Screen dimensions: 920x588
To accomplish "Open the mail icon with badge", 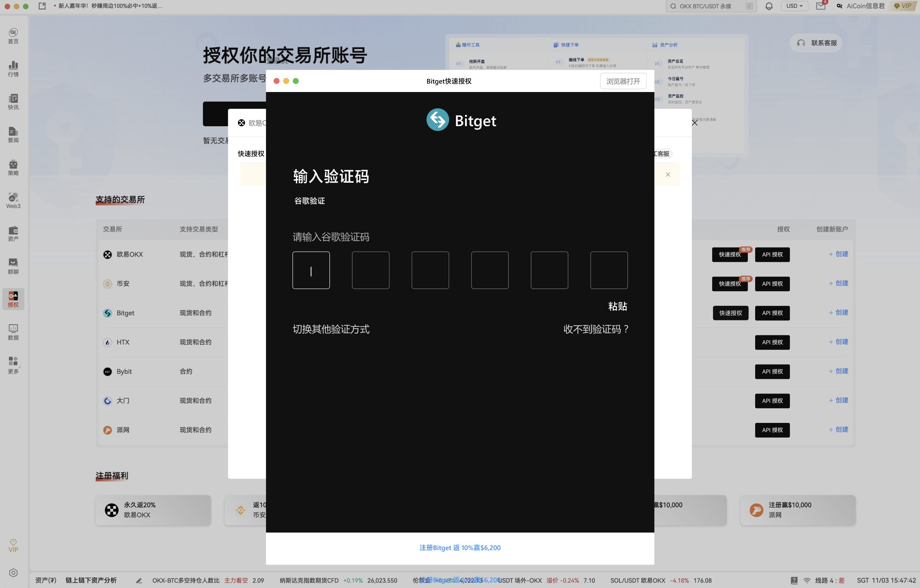I will [821, 6].
